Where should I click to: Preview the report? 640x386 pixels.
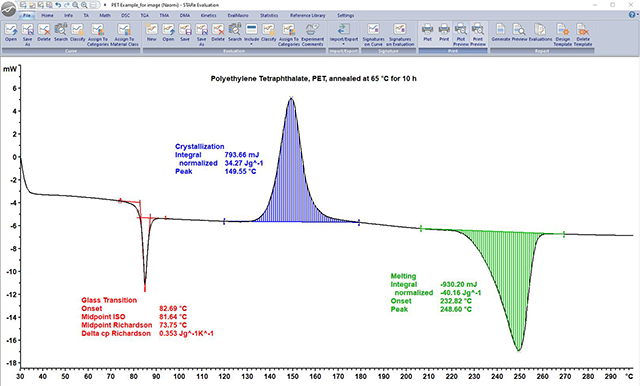[520, 33]
